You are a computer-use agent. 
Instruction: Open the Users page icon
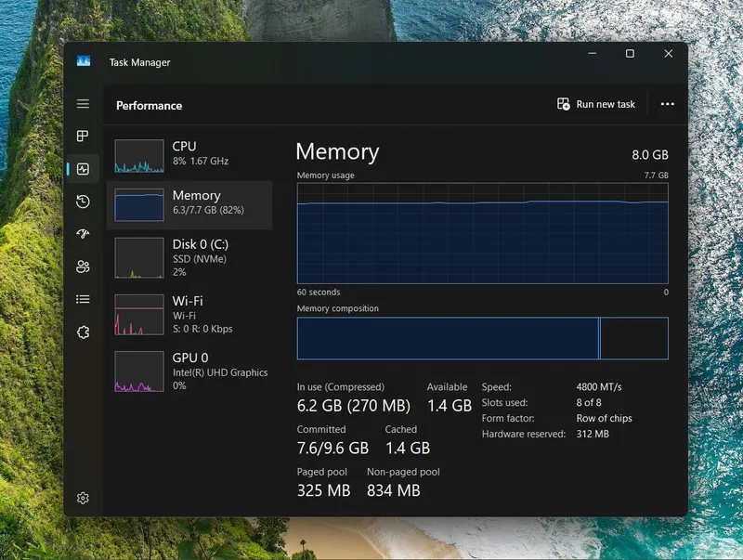[83, 267]
